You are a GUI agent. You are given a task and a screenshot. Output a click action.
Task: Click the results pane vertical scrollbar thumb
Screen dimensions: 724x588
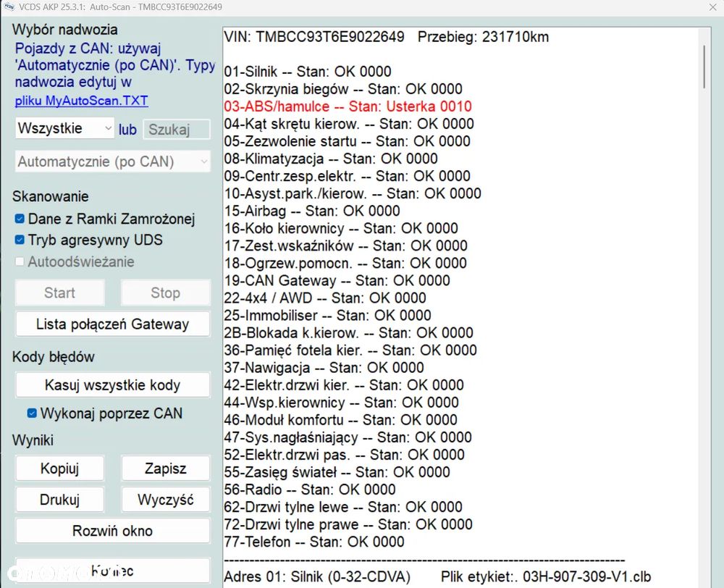704,67
